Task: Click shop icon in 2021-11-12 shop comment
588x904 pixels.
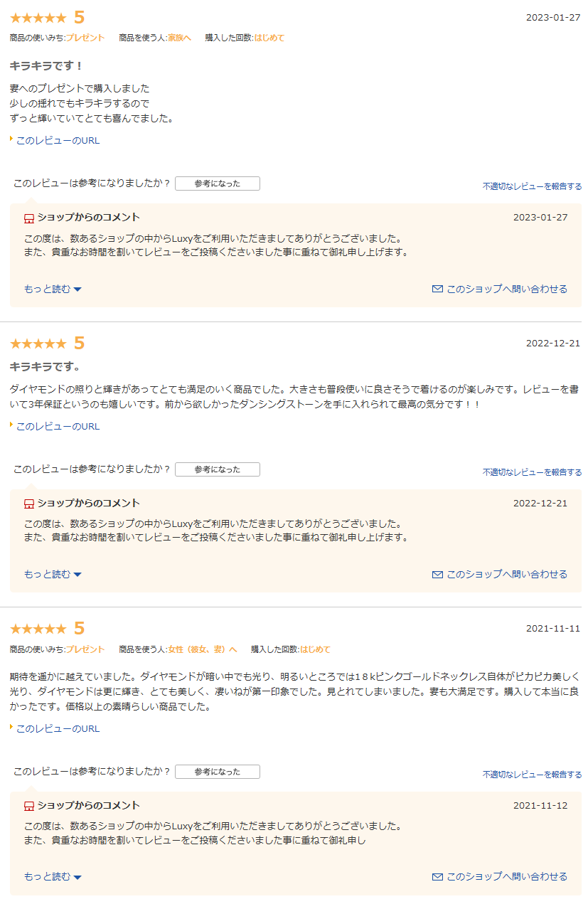Action: coord(29,806)
